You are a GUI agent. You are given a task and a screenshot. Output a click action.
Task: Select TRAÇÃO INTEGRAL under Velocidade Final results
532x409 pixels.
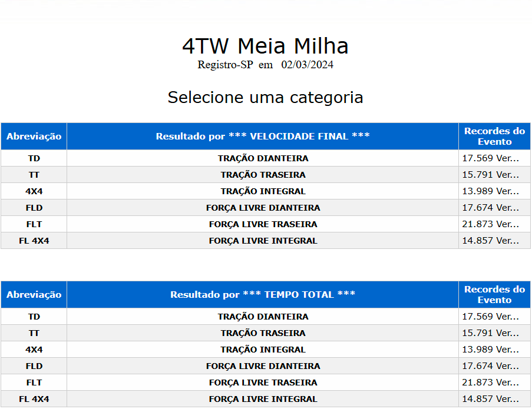click(x=263, y=191)
